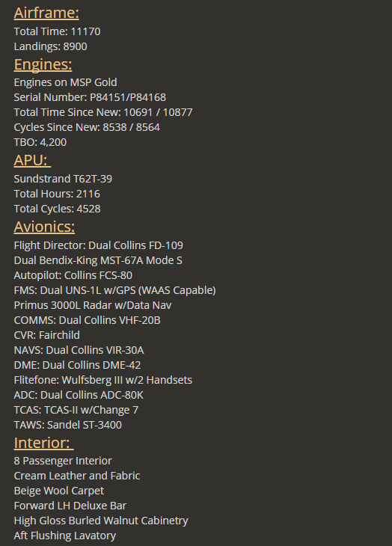Click the Flitefone Wulfsberg III entry
The image size is (392, 546).
pos(103,380)
